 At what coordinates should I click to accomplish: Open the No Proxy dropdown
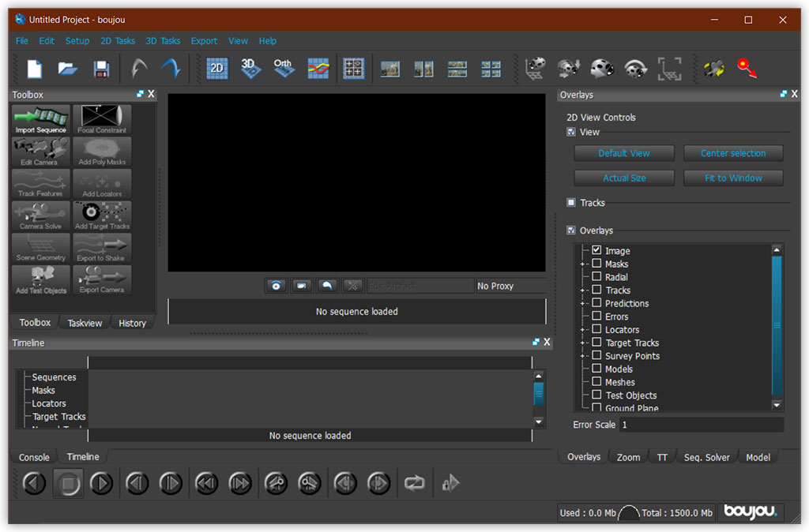510,286
